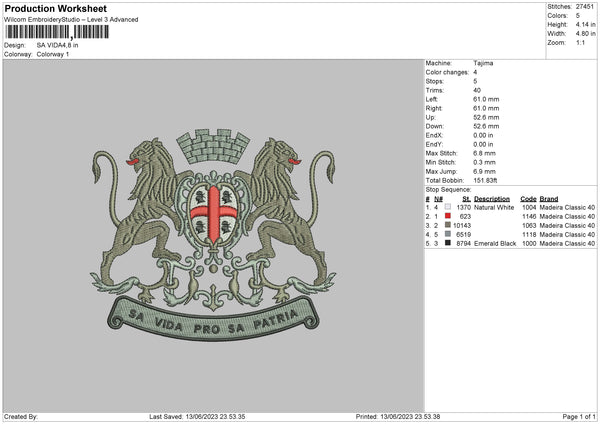The image size is (600, 424).
Task: Click the Max Stitch value "6.8 mm"
Action: tap(484, 153)
